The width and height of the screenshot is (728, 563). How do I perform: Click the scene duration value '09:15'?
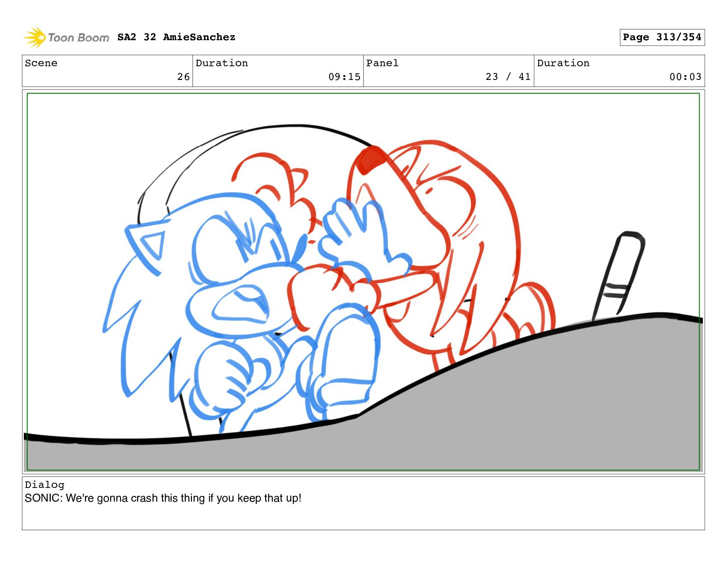coord(344,77)
